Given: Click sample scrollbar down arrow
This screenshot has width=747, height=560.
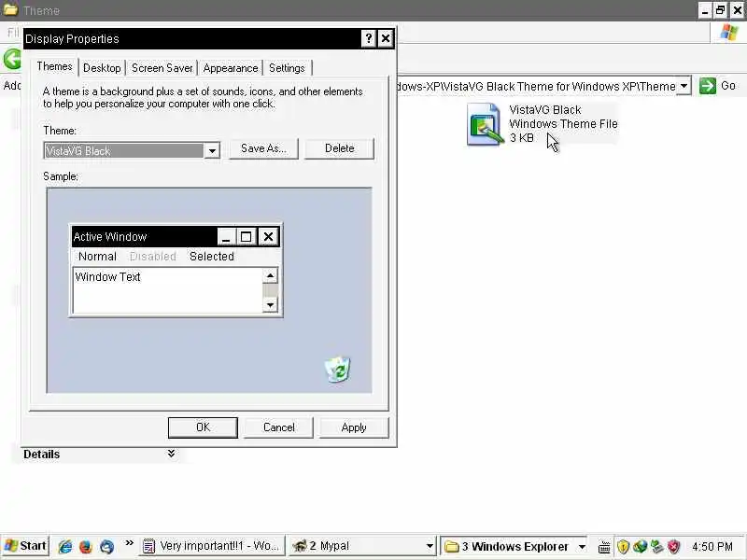Looking at the screenshot, I should coord(270,305).
